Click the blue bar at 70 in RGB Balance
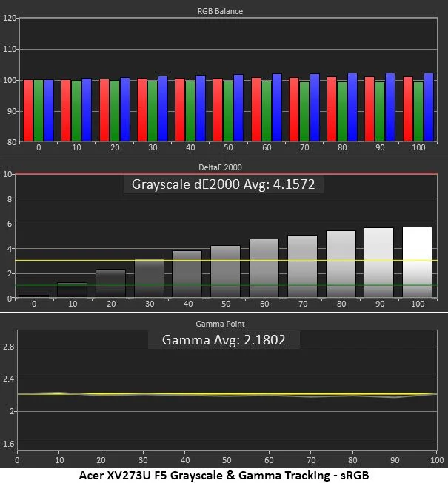This screenshot has height=483, width=448. click(315, 107)
